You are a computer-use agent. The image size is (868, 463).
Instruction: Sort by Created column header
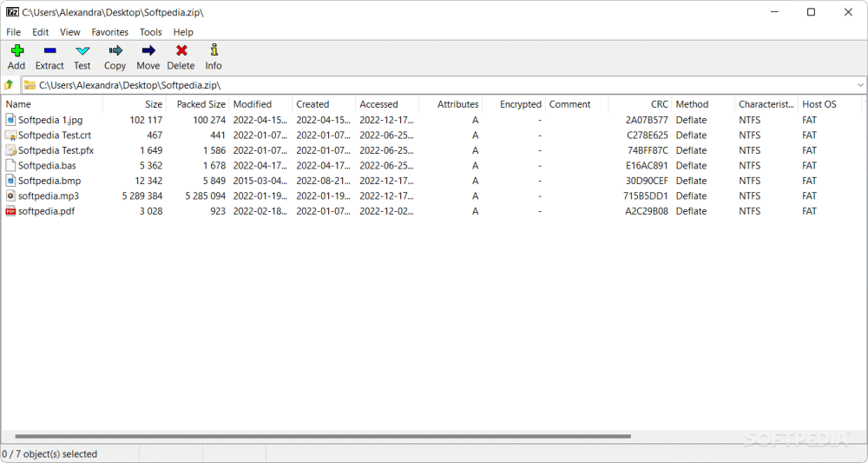pos(324,104)
